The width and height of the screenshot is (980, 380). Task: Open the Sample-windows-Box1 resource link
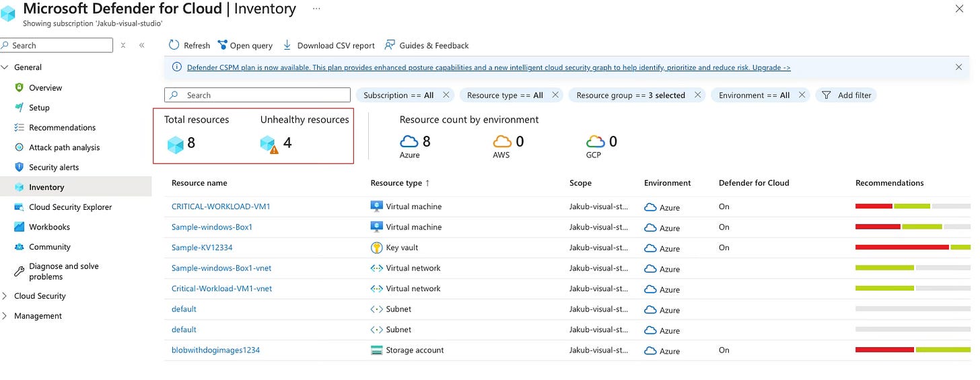point(212,227)
